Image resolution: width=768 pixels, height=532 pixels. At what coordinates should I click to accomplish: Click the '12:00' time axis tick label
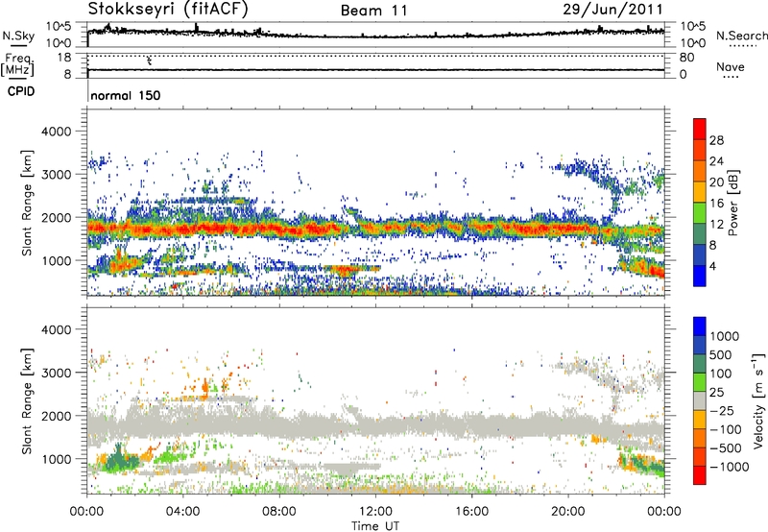(x=375, y=512)
